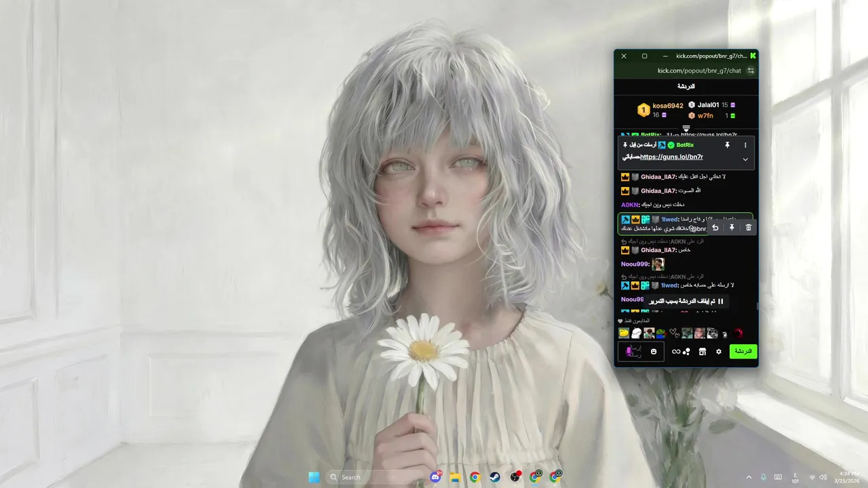The image size is (868, 488).
Task: Open site settings icon beside kick.com address
Action: coord(751,70)
